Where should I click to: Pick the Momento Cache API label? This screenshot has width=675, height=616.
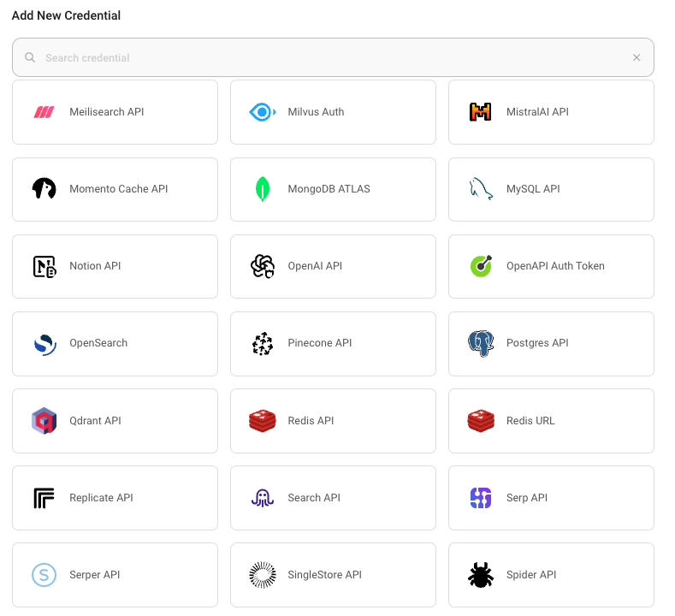pyautogui.click(x=118, y=189)
